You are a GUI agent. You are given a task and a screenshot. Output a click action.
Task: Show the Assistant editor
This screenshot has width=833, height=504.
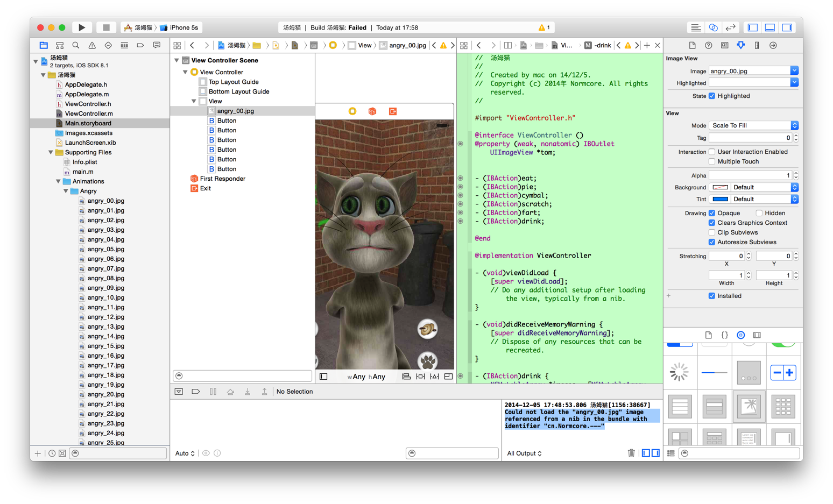point(713,27)
